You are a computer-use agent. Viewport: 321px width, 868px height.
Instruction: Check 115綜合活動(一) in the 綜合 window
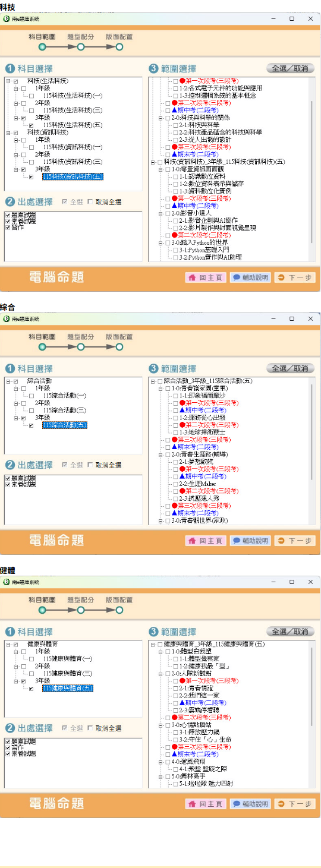tap(32, 395)
